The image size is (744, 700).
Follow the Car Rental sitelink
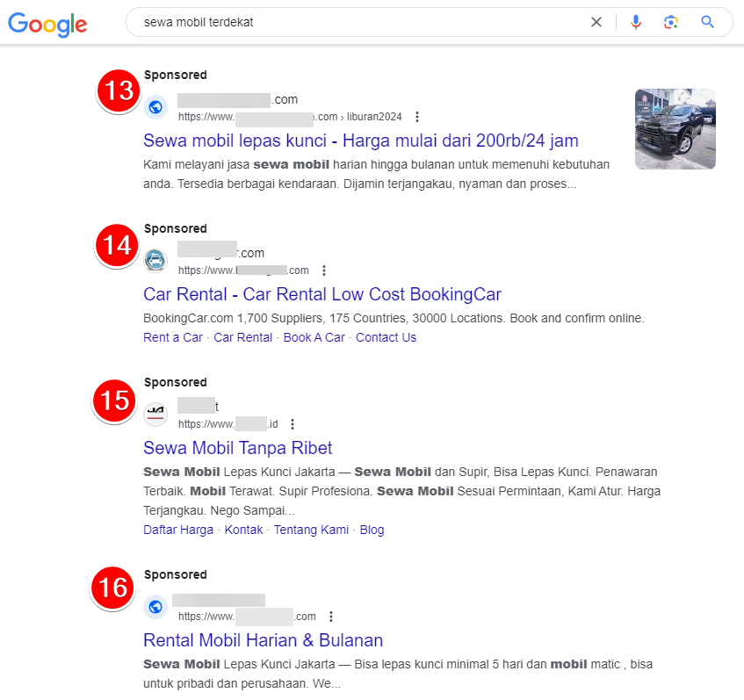tap(243, 337)
